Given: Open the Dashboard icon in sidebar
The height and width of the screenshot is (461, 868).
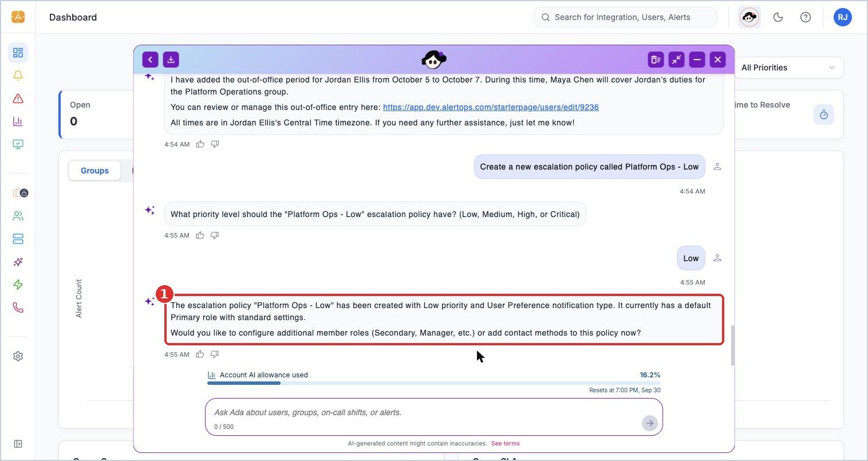Looking at the screenshot, I should [x=18, y=53].
